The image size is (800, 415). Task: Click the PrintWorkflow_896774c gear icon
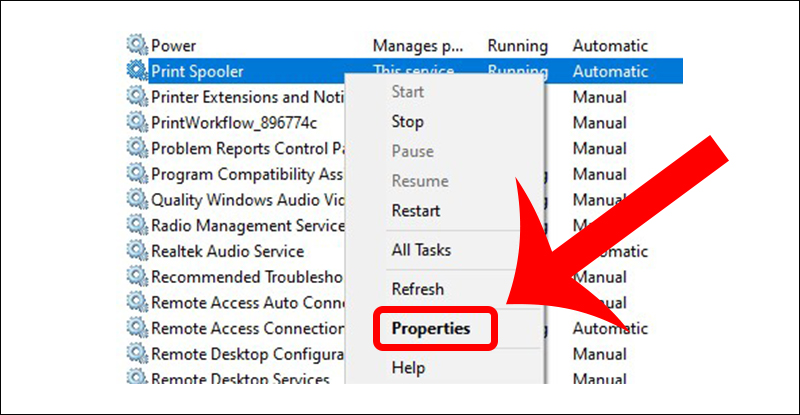pyautogui.click(x=137, y=122)
